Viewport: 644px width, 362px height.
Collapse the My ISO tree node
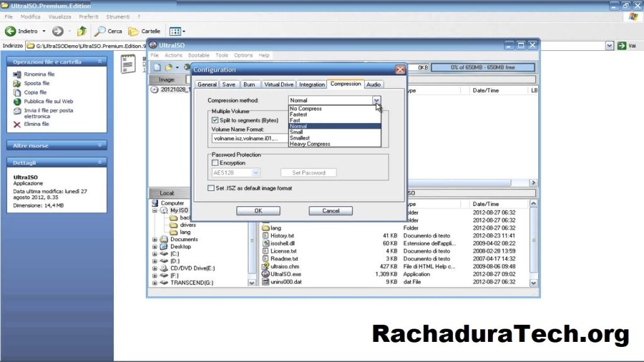click(155, 211)
